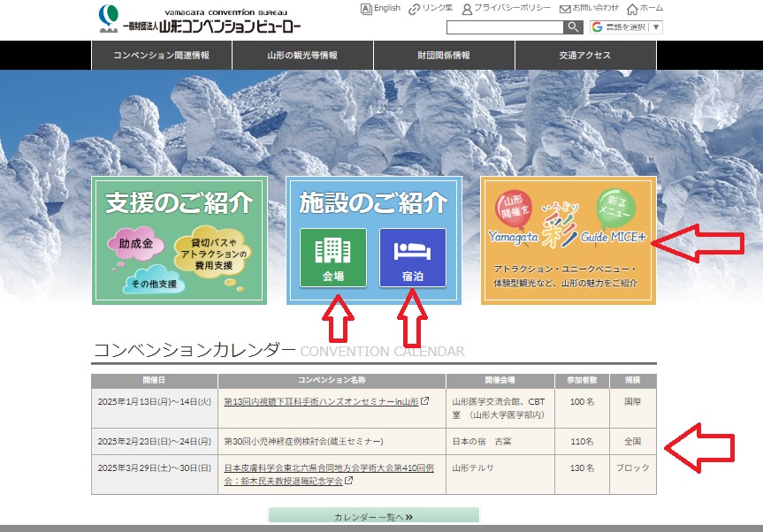Click into the site search field
763x532 pixels.
click(505, 27)
